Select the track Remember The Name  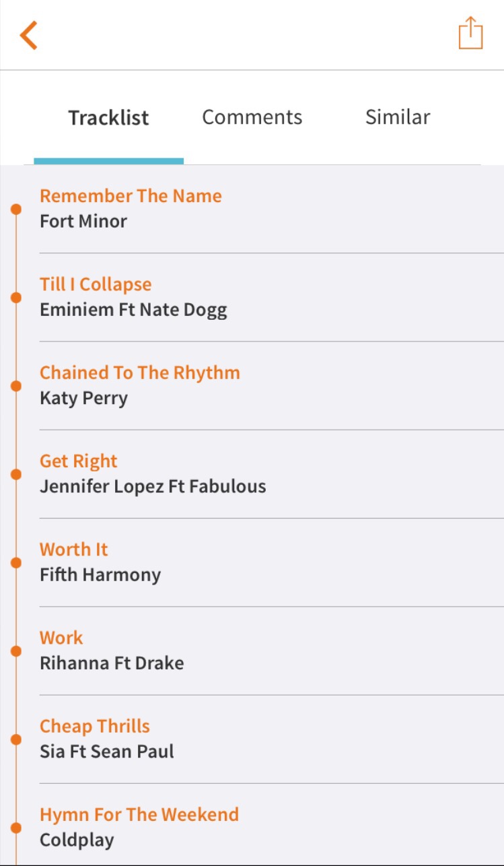click(x=131, y=196)
